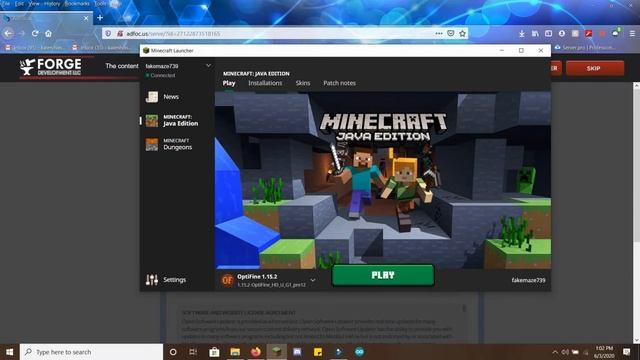The width and height of the screenshot is (640, 360).
Task: Open the page actions three-dot menu
Action: [439, 33]
